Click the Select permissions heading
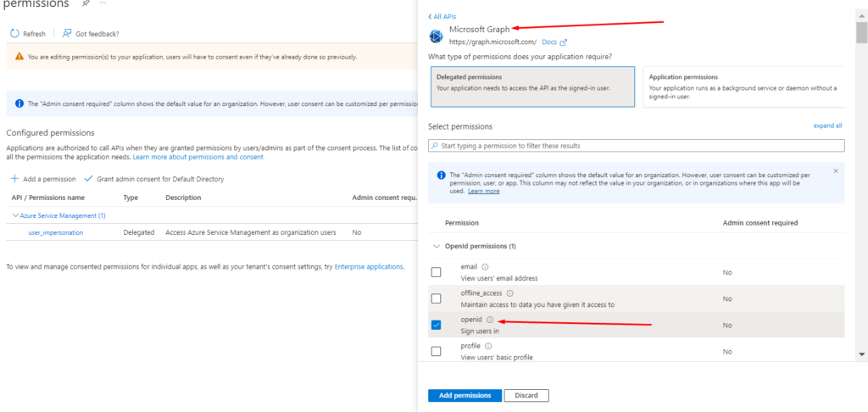The image size is (868, 412). point(460,127)
